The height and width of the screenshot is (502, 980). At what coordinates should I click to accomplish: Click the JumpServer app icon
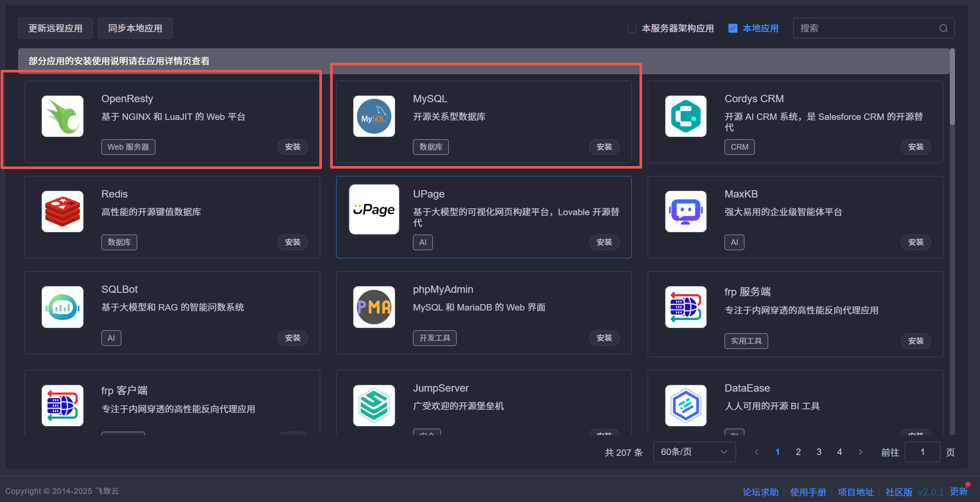click(374, 405)
